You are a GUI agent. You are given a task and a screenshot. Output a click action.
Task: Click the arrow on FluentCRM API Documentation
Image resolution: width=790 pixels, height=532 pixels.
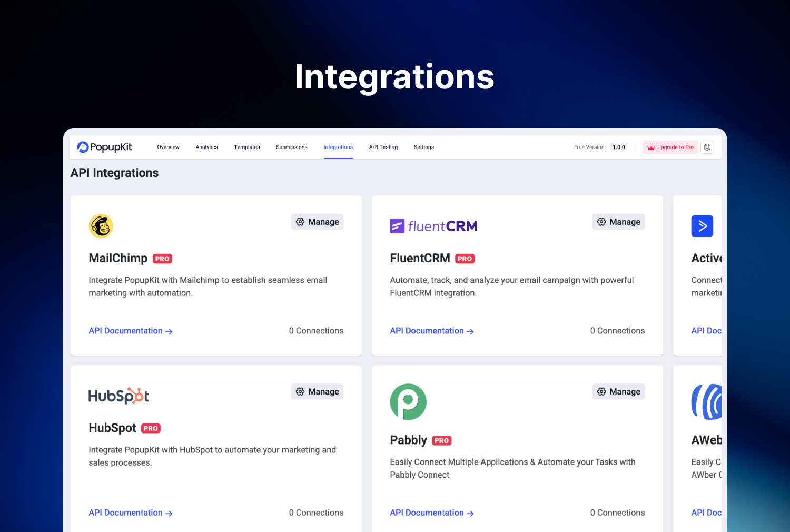pos(470,331)
